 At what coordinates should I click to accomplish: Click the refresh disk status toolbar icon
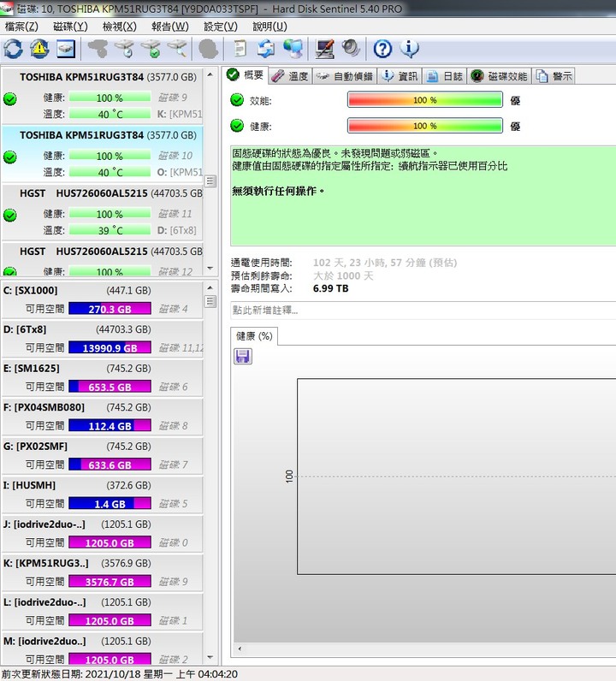coord(13,49)
